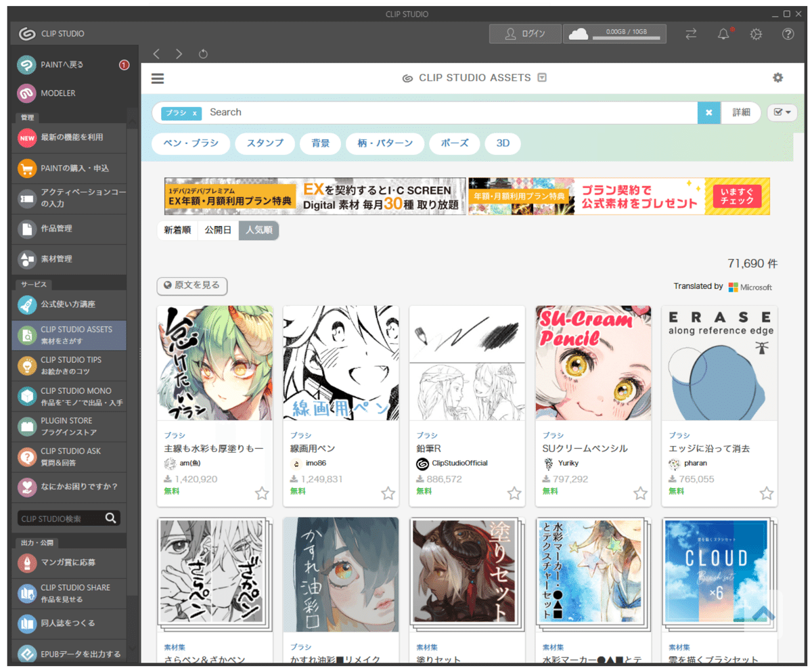The width and height of the screenshot is (812, 670).
Task: Open author Yuriky link
Action: point(568,464)
